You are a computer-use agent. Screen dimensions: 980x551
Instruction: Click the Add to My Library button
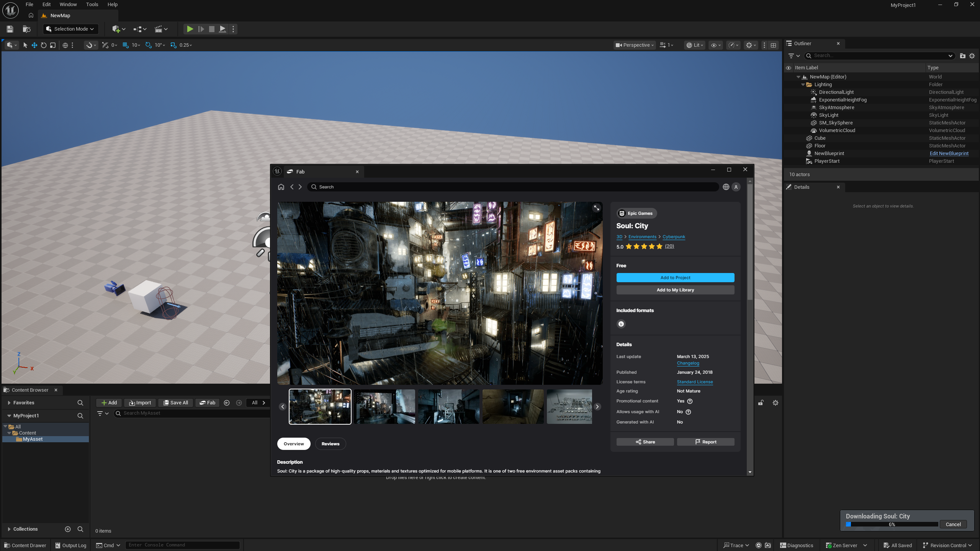click(x=675, y=290)
